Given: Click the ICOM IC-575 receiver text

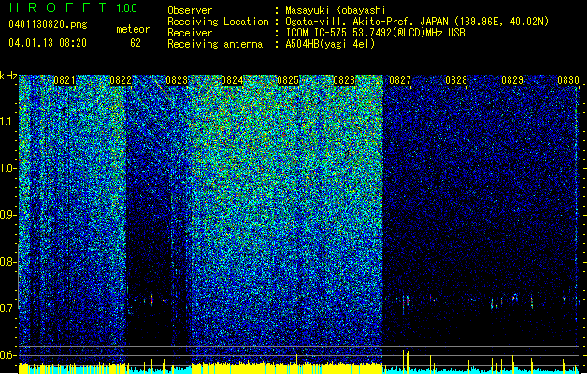Looking at the screenshot, I should [375, 33].
